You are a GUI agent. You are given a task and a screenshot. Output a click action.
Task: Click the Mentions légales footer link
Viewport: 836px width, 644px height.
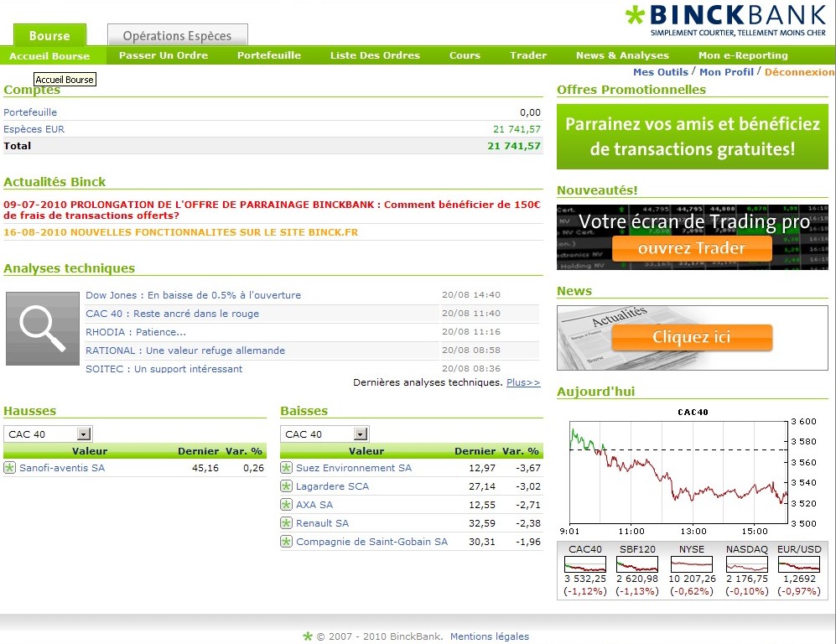click(490, 636)
